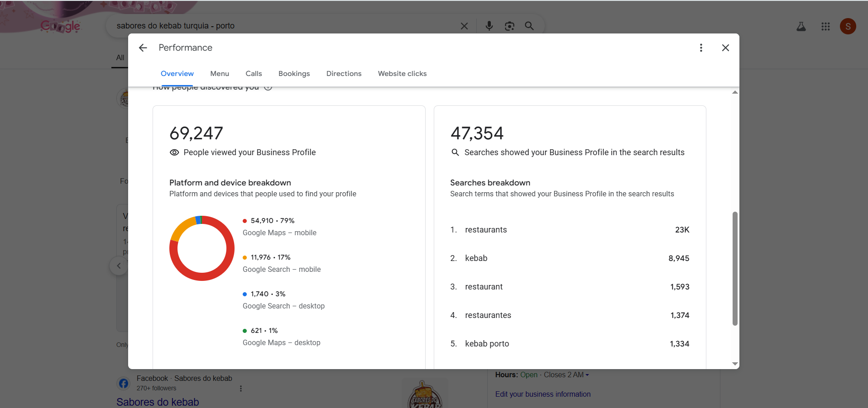Select the Directions tab
This screenshot has height=408, width=868.
pos(344,74)
